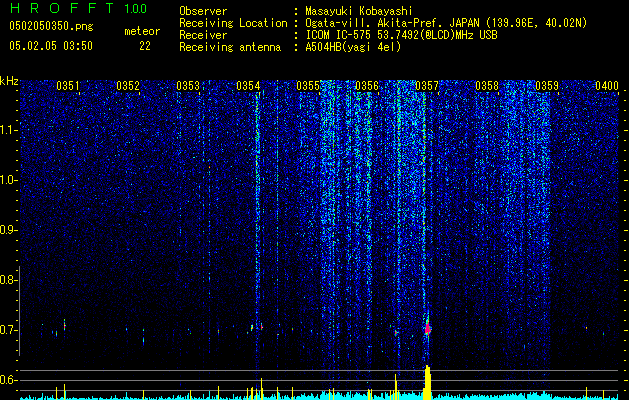Click the 0355 time marker
The image size is (629, 400).
[x=308, y=86]
